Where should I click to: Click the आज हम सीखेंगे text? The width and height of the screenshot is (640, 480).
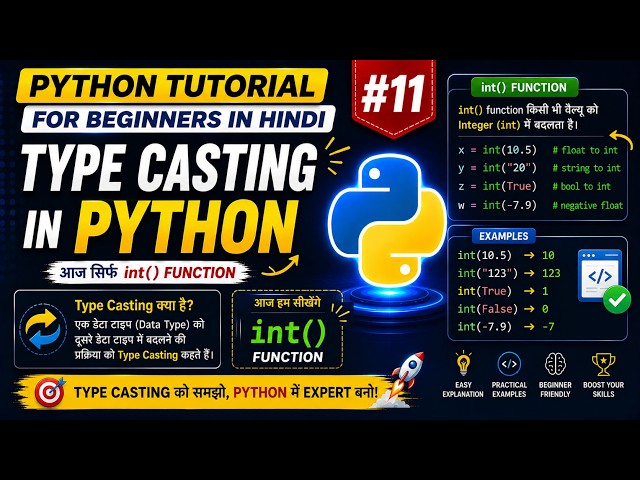pyautogui.click(x=287, y=303)
